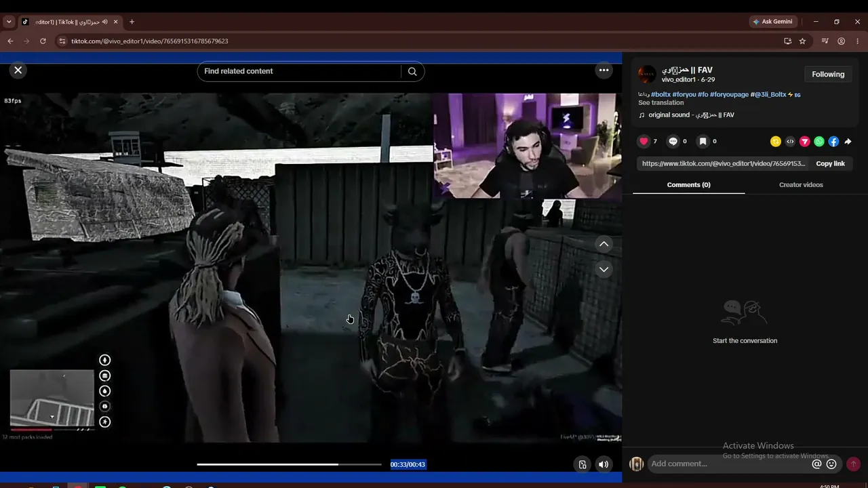Open the Chrome profile icon
Image resolution: width=868 pixels, height=488 pixels.
coord(841,41)
